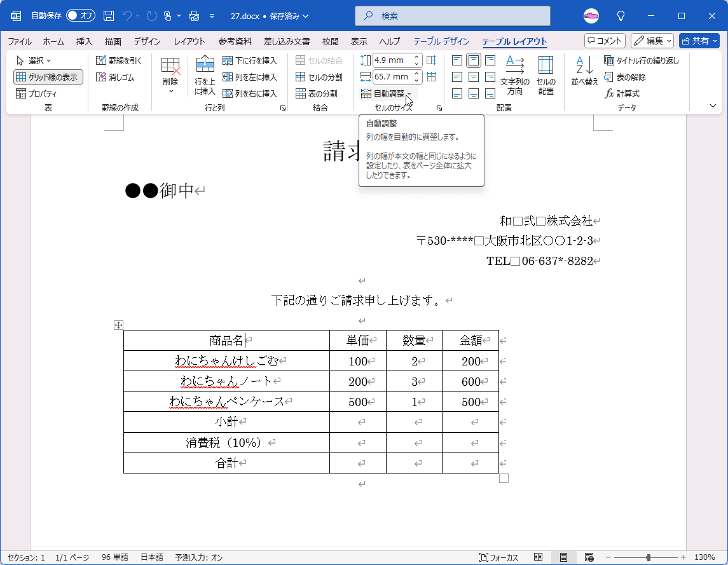
Task: Click 下に行を挿入
Action: [250, 60]
